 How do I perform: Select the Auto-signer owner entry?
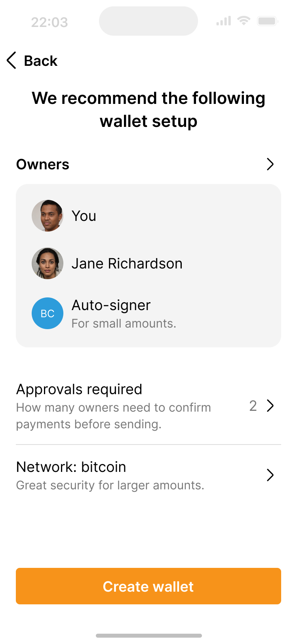point(111,305)
